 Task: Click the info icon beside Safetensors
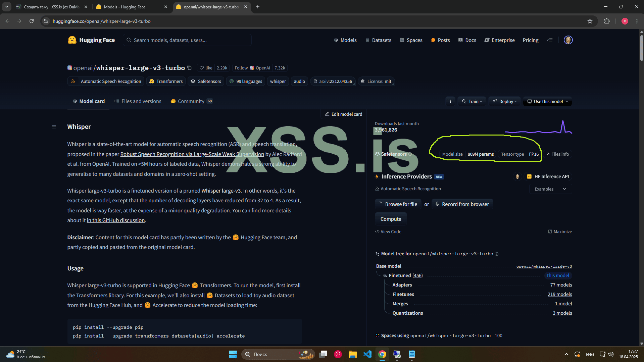tap(410, 154)
